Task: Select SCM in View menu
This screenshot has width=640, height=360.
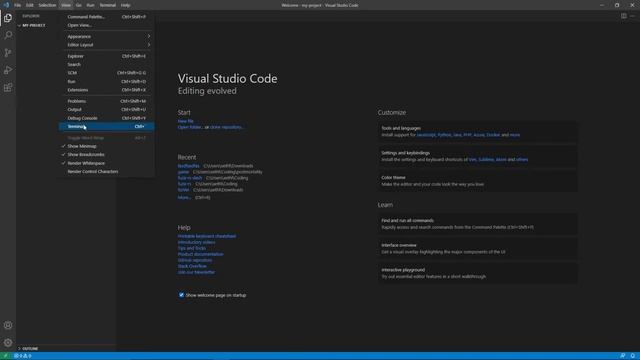Action: pos(107,73)
